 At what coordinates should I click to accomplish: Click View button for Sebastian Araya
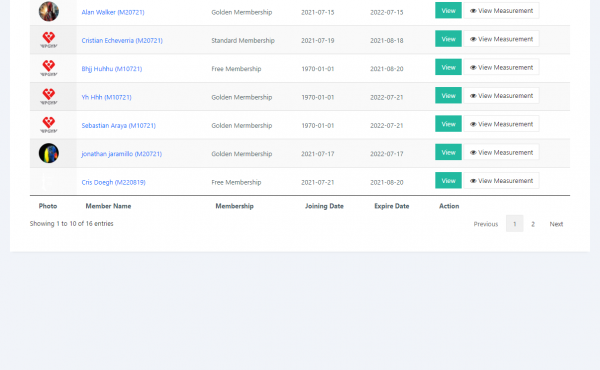448,124
